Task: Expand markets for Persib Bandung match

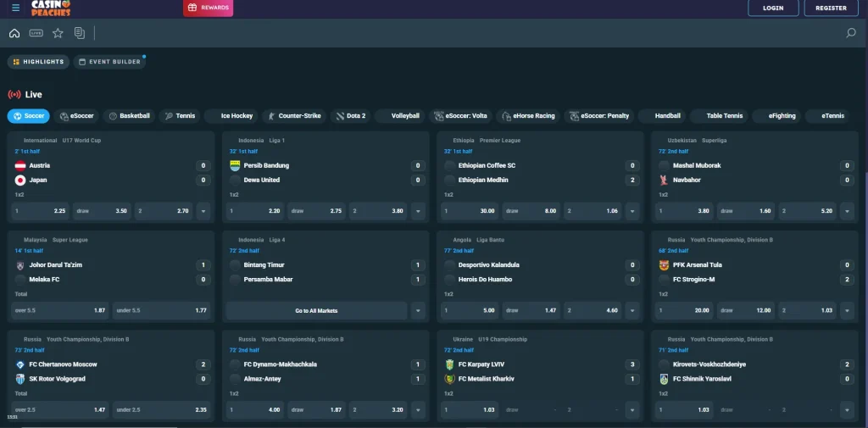Action: pyautogui.click(x=419, y=211)
